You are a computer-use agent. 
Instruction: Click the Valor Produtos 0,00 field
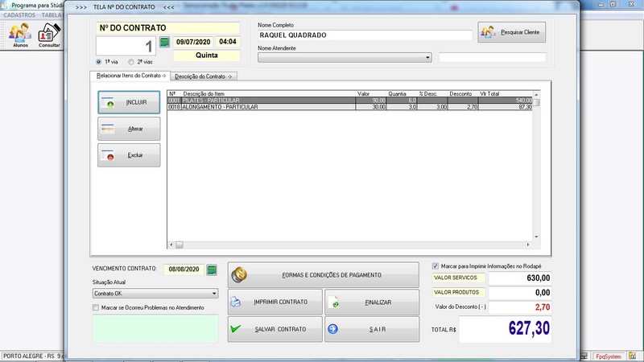520,293
